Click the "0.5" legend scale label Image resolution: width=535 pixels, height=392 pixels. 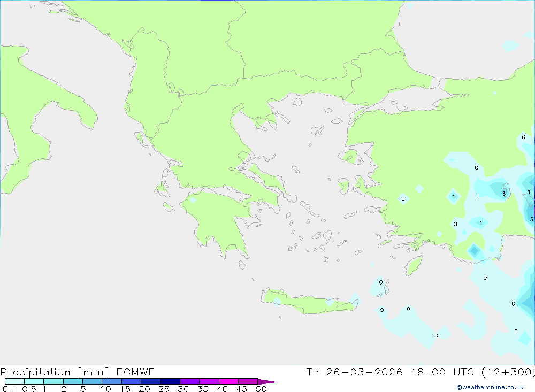click(x=29, y=389)
